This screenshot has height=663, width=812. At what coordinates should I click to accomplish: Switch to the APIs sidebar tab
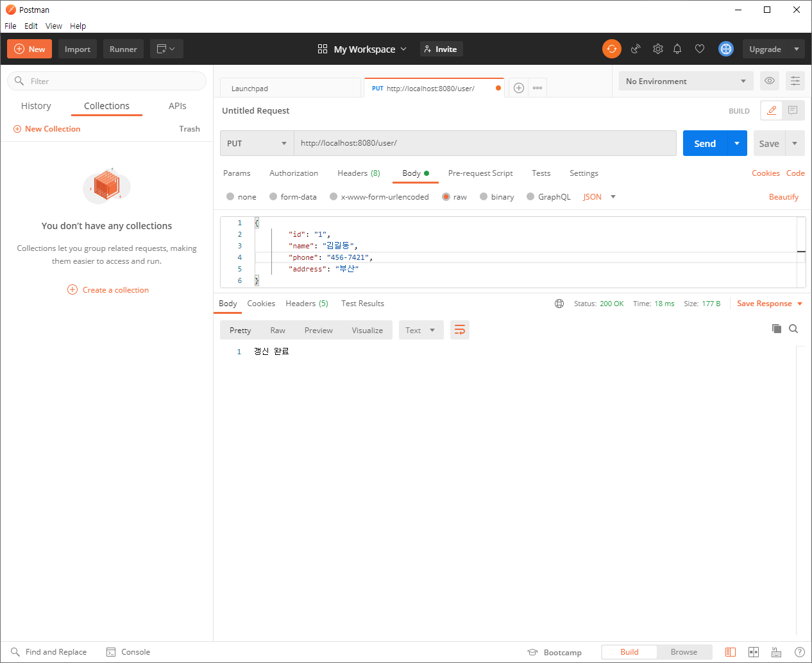(x=178, y=106)
